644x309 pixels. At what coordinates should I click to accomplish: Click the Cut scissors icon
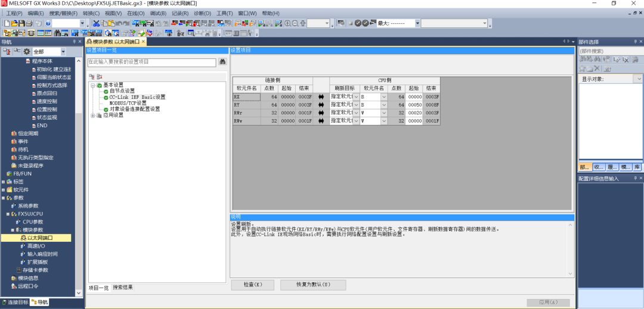coord(96,23)
